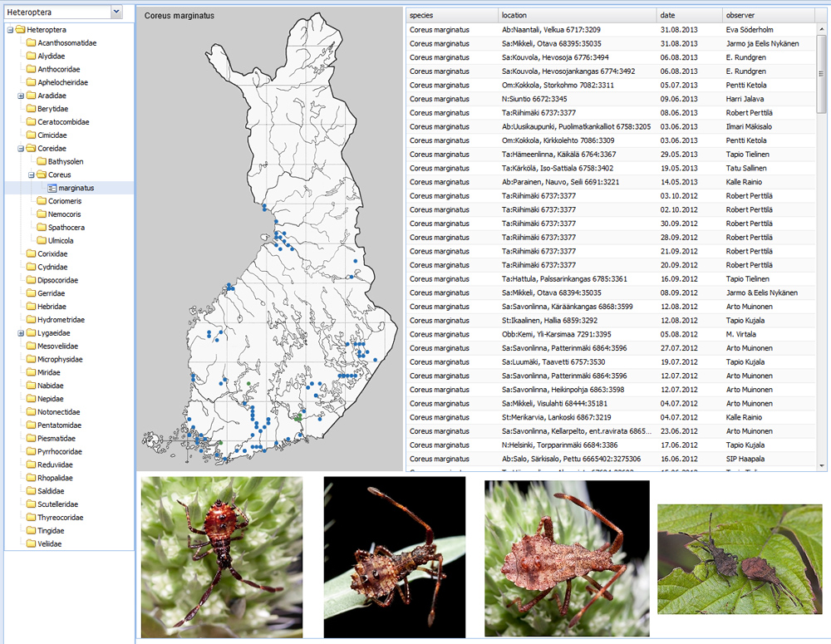Image resolution: width=831 pixels, height=644 pixels.
Task: Collapse the Coreus genus node
Action: coord(32,175)
